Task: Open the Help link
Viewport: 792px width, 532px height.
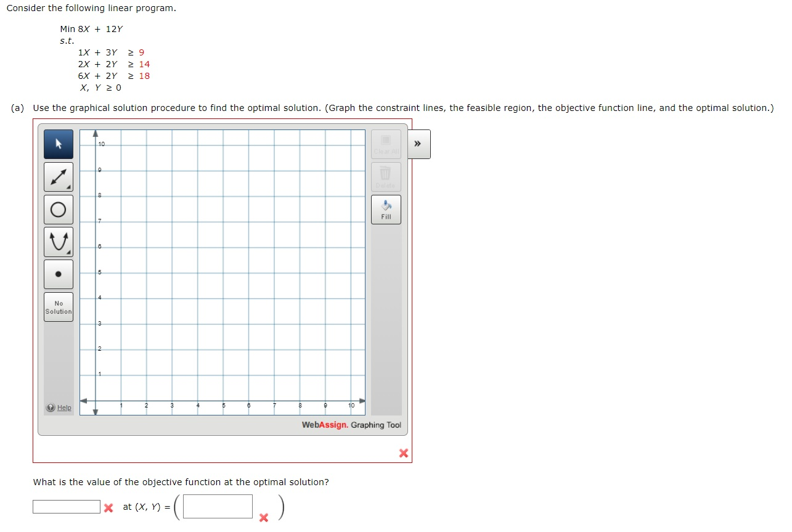Action: [x=63, y=407]
